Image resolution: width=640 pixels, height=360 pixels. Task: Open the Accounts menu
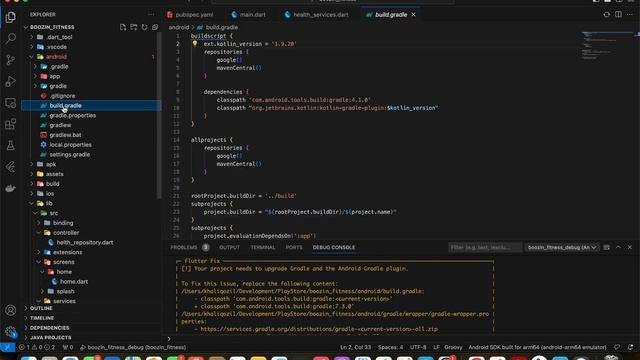11,310
